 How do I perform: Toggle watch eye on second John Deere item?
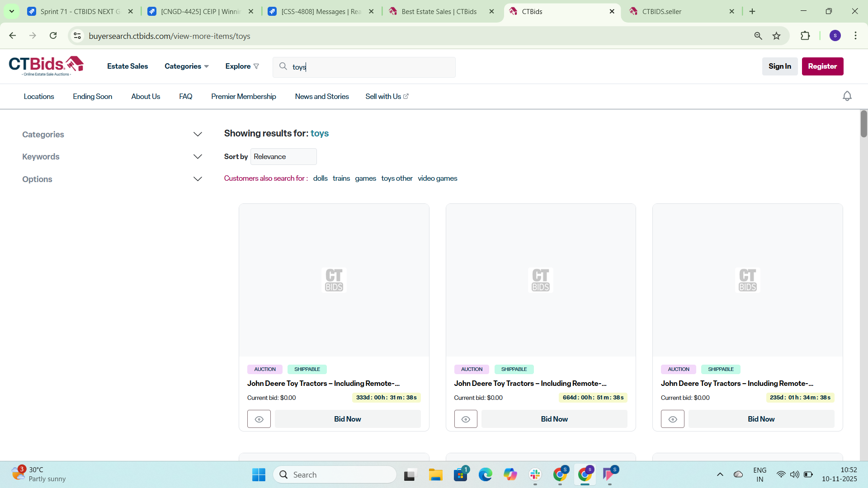(x=466, y=419)
